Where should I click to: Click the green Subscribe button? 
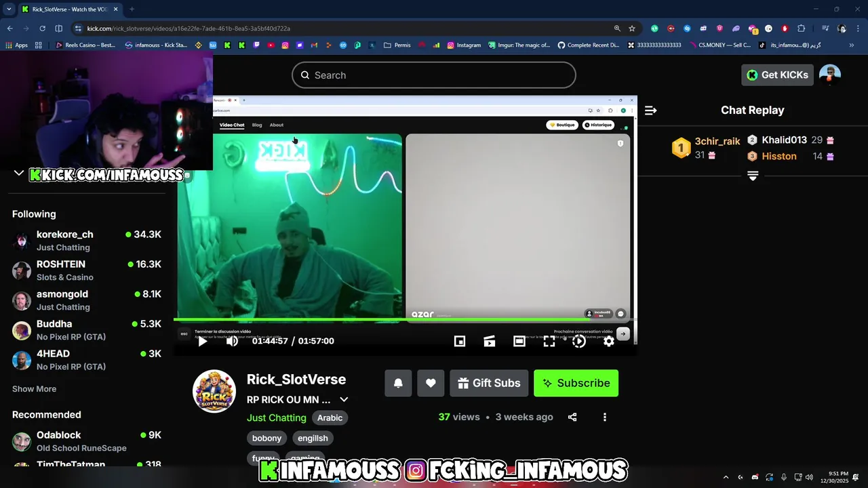point(576,383)
